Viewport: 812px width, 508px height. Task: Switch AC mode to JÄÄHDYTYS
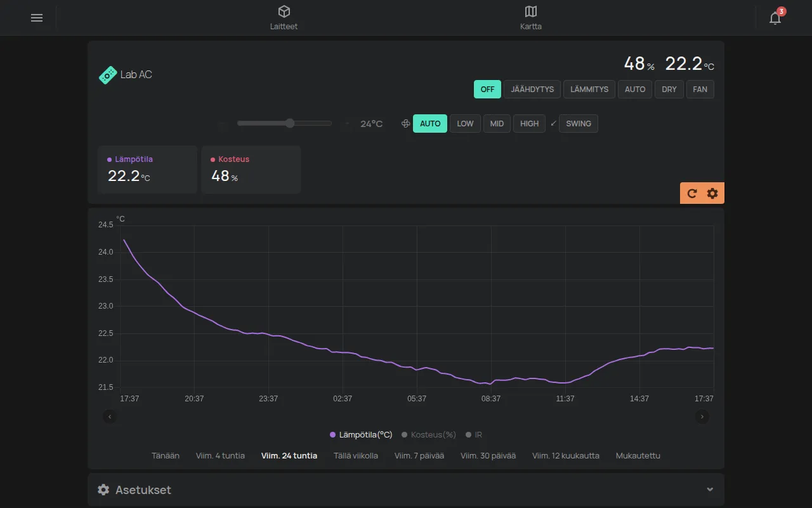tap(532, 90)
